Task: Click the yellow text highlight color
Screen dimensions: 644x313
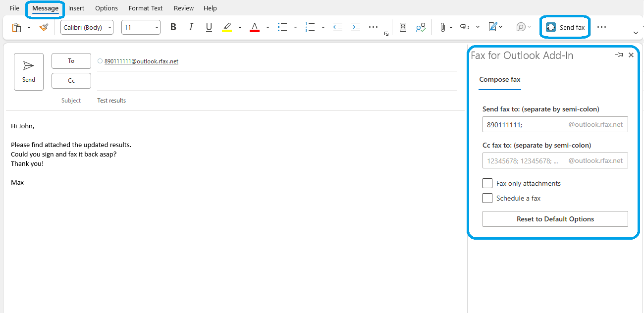Action: point(227,27)
